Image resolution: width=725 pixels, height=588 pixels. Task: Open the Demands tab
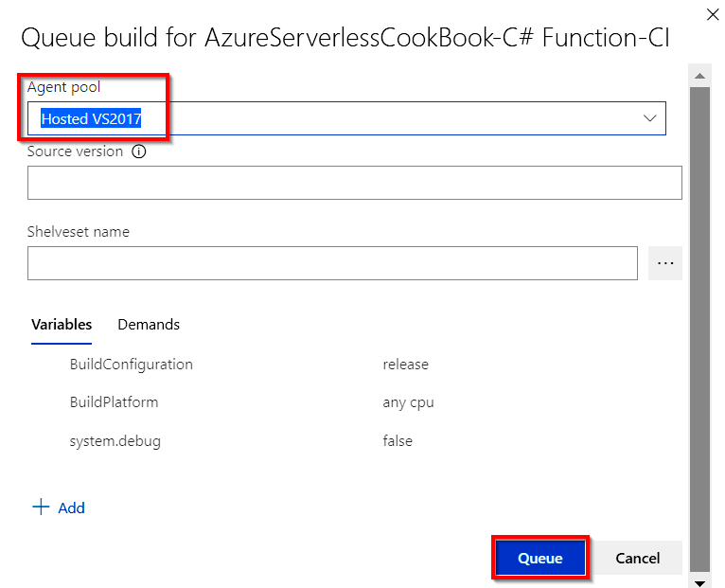149,324
